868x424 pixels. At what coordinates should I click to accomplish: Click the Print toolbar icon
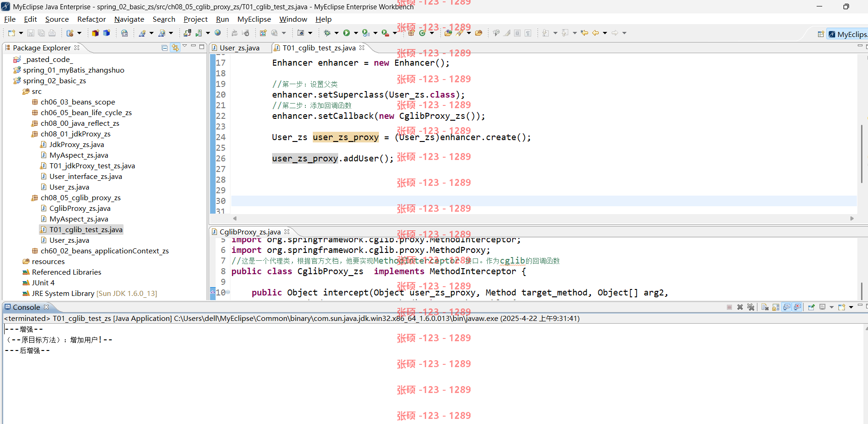tap(52, 33)
